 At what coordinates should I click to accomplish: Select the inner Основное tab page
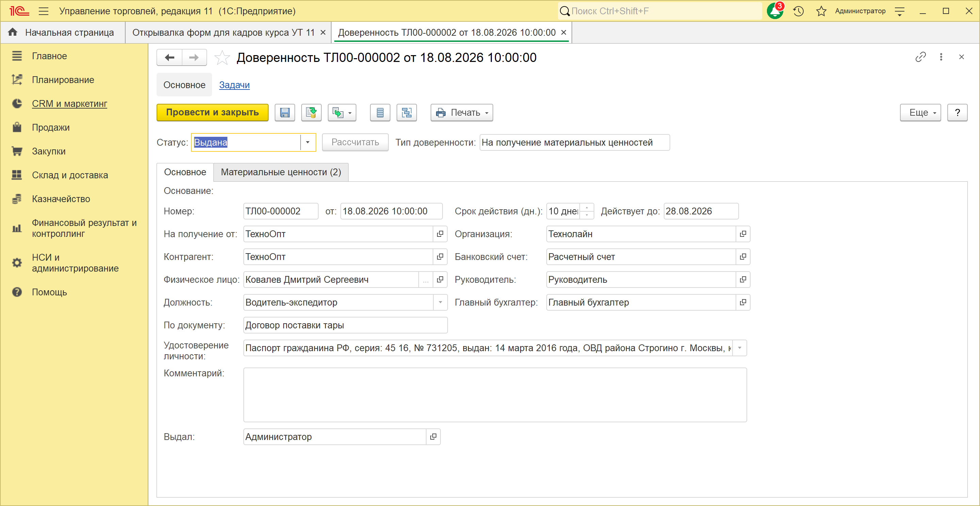point(185,172)
